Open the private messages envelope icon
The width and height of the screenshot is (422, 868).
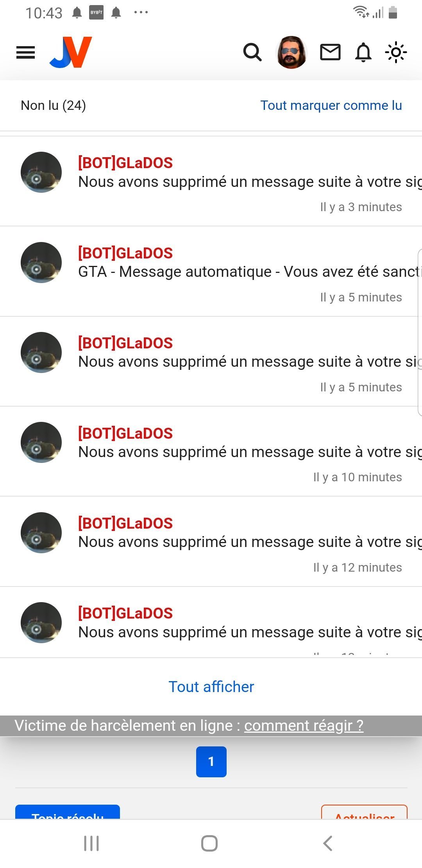(x=330, y=52)
